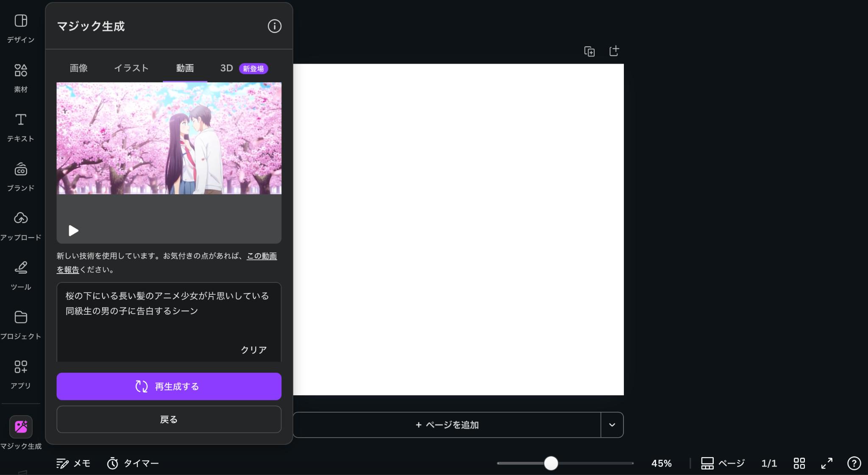This screenshot has width=868, height=475.
Task: Click the duplicate page icon above the canvas
Action: pyautogui.click(x=589, y=51)
